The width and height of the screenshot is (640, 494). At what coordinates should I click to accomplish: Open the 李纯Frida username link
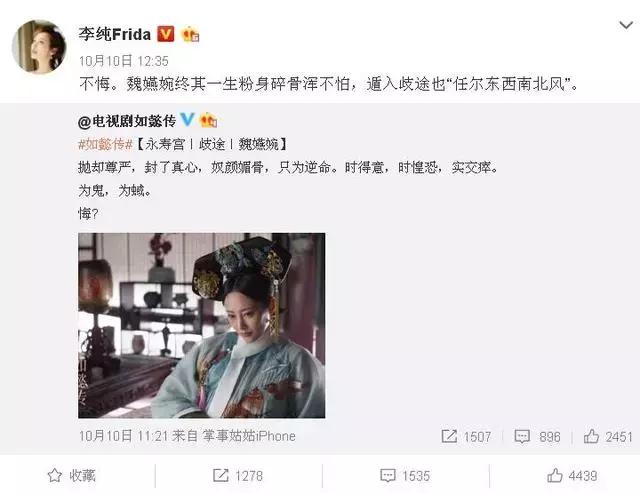(115, 34)
